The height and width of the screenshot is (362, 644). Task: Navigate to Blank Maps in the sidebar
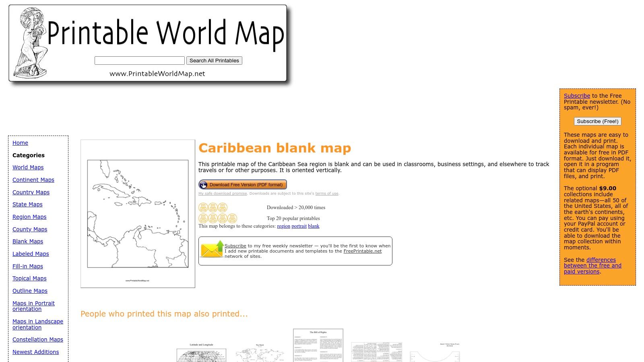27,241
